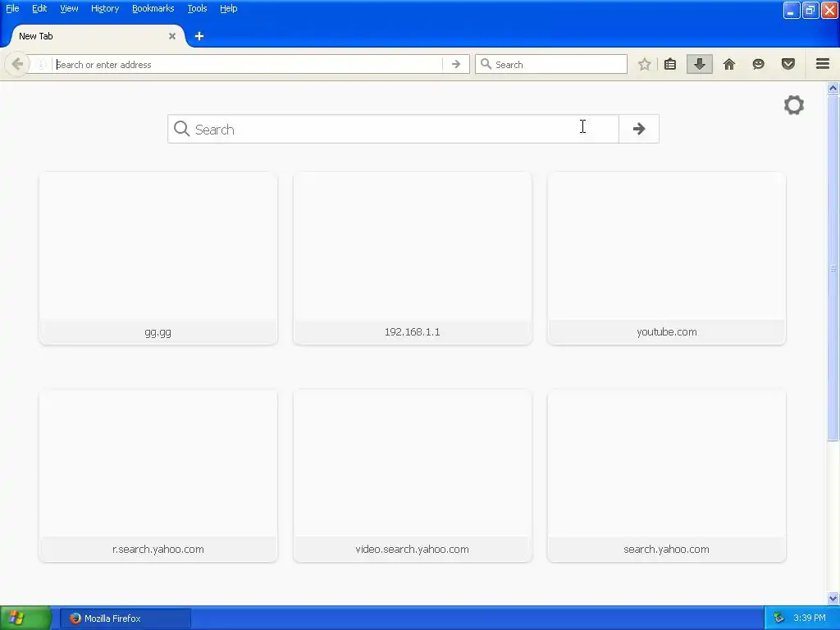Click the magnifier icon in toolbar search box
Screen dimensions: 840x630
(486, 64)
